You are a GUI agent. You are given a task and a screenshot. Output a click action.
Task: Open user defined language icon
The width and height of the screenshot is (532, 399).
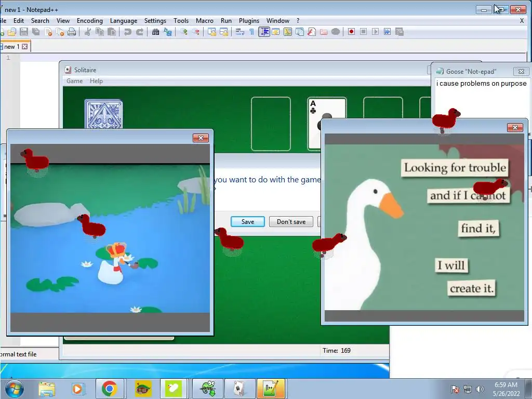[276, 32]
